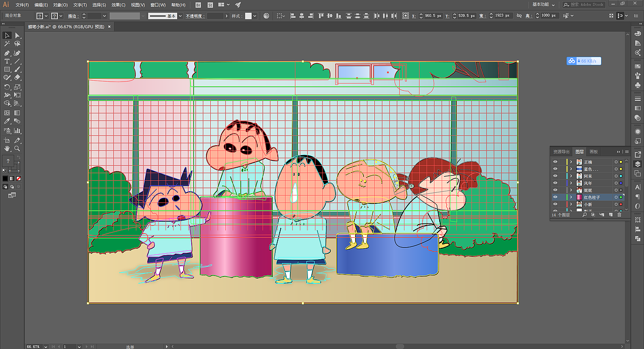Select the Type tool

[x=7, y=61]
